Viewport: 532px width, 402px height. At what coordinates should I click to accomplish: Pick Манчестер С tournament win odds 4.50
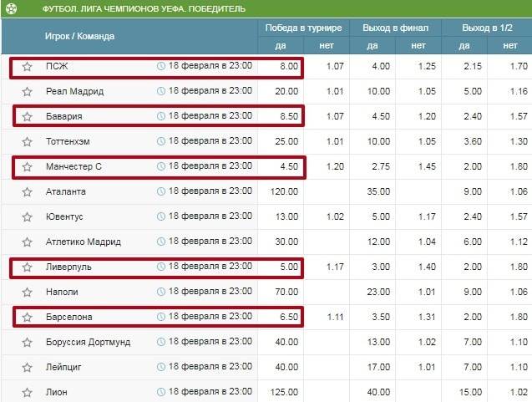pyautogui.click(x=289, y=166)
